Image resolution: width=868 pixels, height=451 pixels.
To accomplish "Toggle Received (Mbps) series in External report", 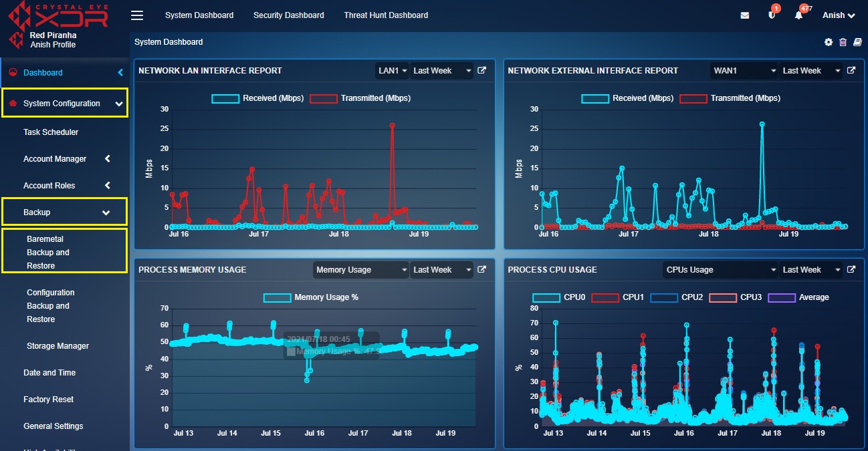I will pyautogui.click(x=627, y=98).
